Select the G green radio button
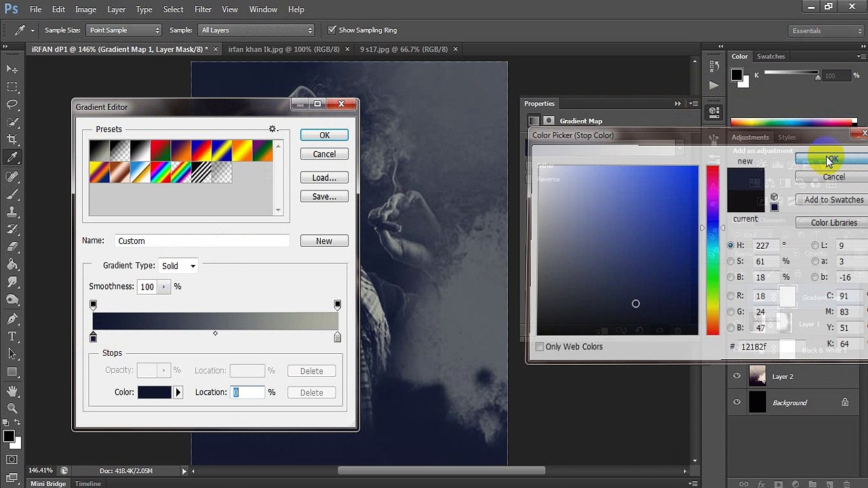Screen dimensions: 868x488 (x=730, y=312)
